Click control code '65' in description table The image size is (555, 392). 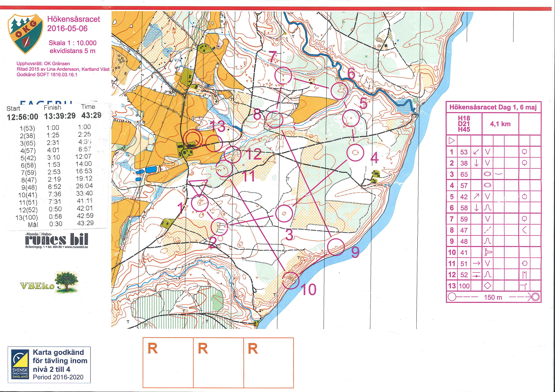(464, 174)
